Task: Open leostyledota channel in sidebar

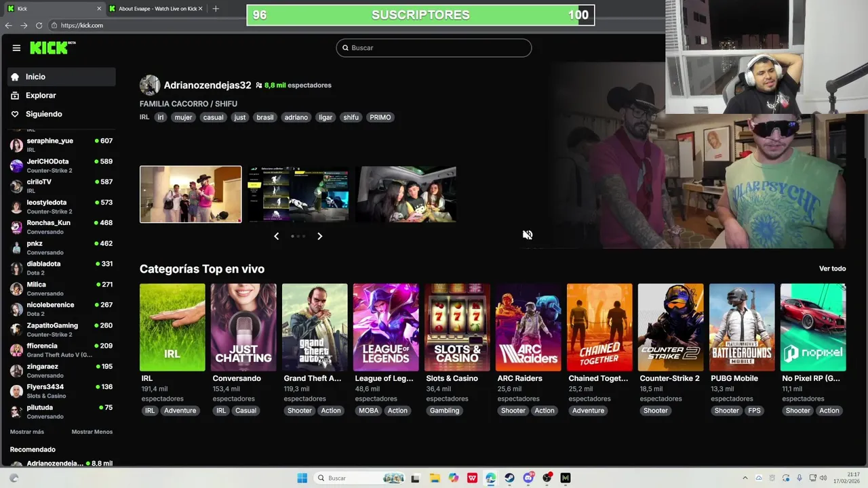Action: pos(61,206)
